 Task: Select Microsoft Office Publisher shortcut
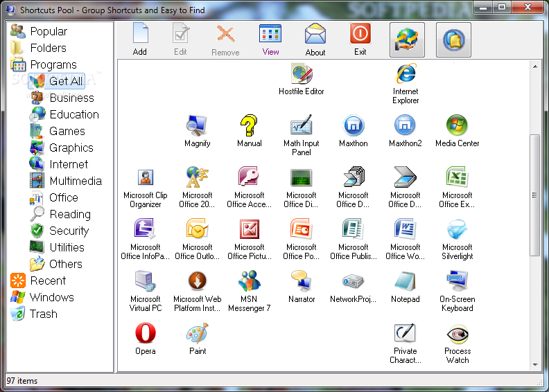click(x=354, y=240)
